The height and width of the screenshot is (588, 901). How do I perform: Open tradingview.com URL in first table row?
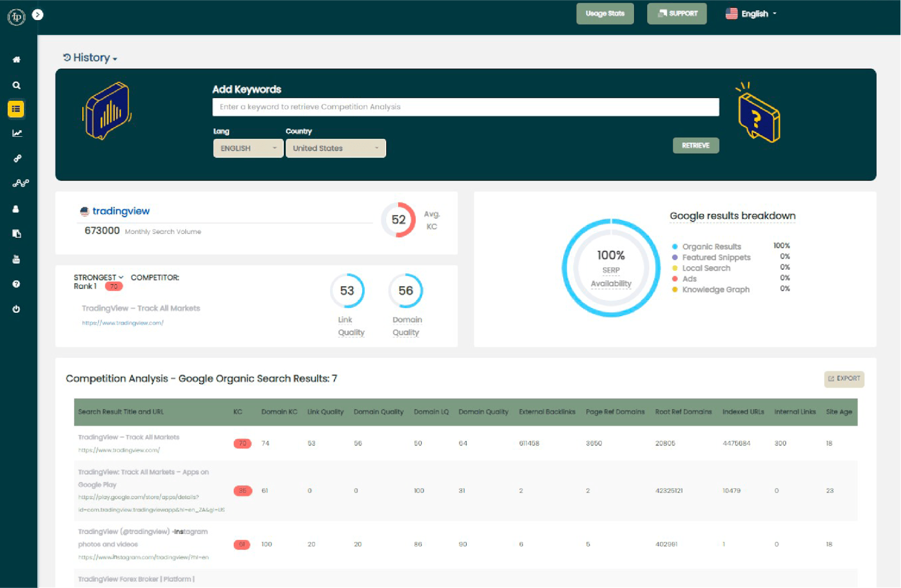(x=119, y=450)
